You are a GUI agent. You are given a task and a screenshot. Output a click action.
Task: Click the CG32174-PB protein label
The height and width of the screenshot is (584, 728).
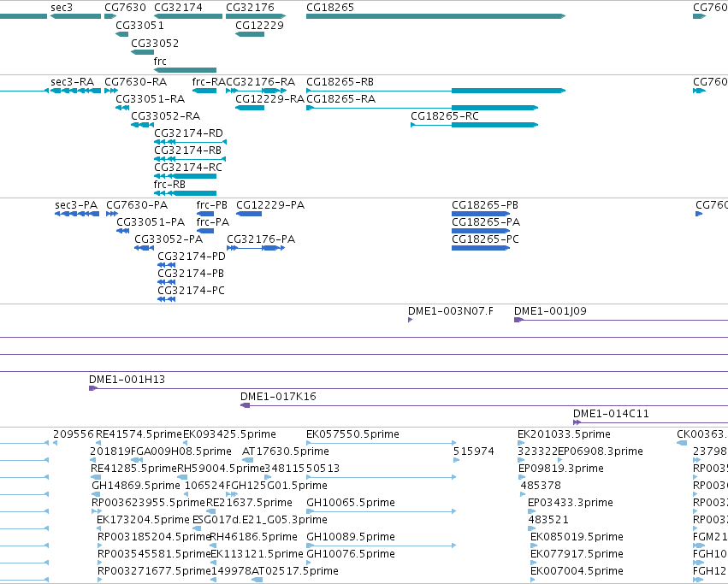pyautogui.click(x=191, y=274)
